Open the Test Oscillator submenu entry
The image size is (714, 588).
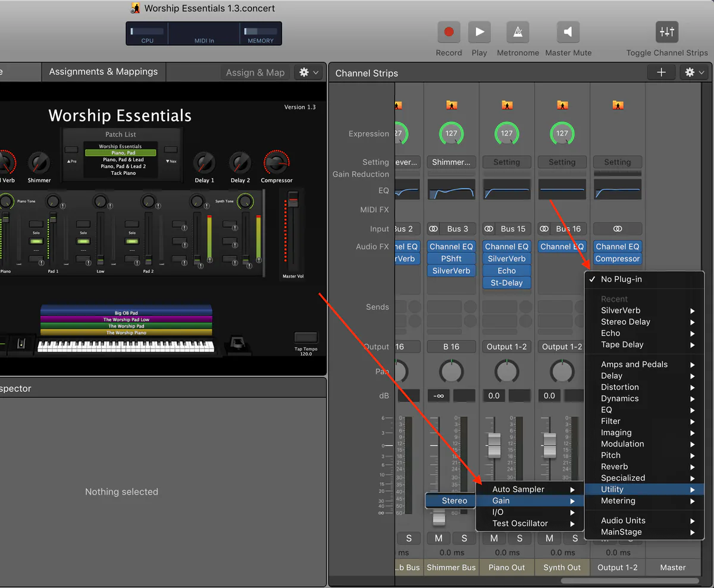coord(530,524)
